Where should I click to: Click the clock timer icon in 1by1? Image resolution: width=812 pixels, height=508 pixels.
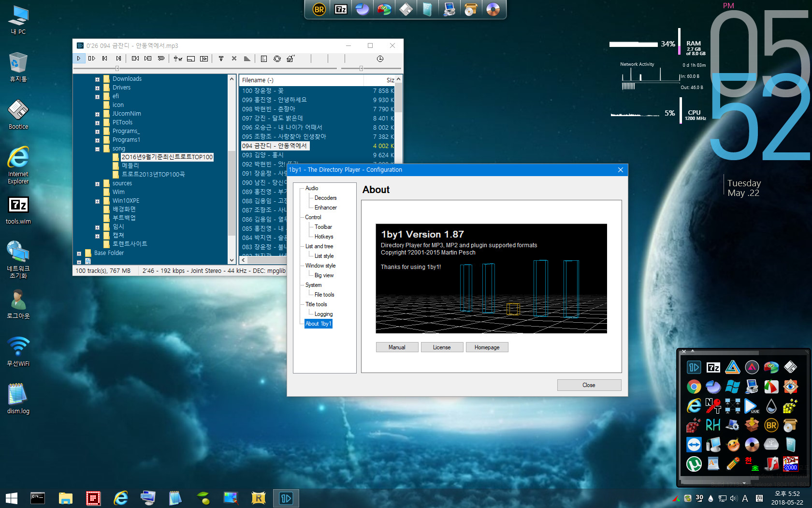point(380,59)
